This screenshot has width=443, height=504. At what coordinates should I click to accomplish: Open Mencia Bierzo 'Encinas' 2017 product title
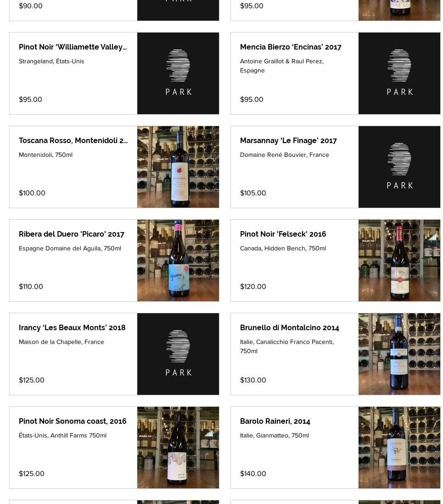pyautogui.click(x=291, y=47)
